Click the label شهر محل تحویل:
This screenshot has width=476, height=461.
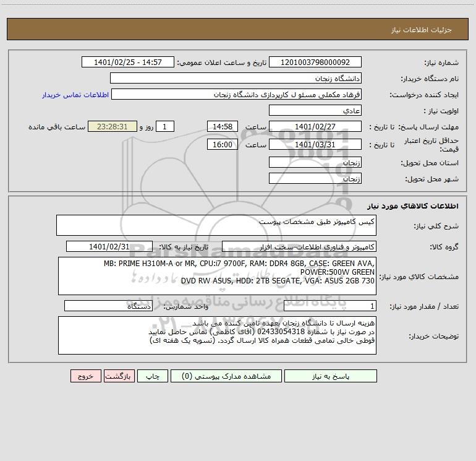pos(432,179)
